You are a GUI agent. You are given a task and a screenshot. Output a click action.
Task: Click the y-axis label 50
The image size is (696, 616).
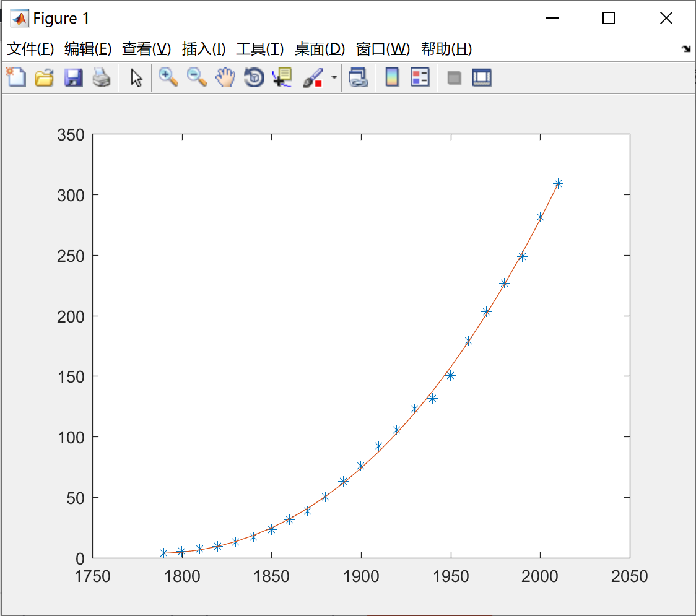pyautogui.click(x=76, y=498)
